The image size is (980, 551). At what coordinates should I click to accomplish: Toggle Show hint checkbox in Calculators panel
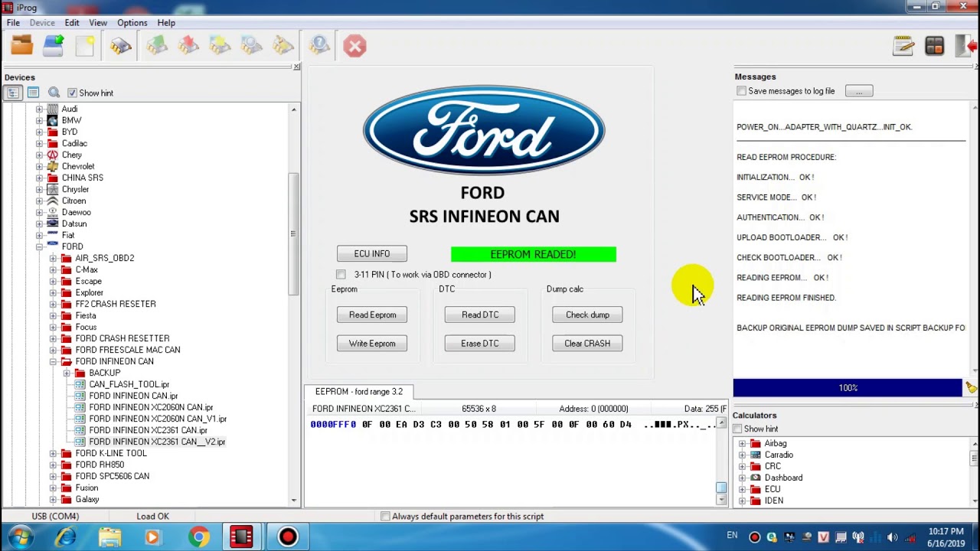coord(737,429)
